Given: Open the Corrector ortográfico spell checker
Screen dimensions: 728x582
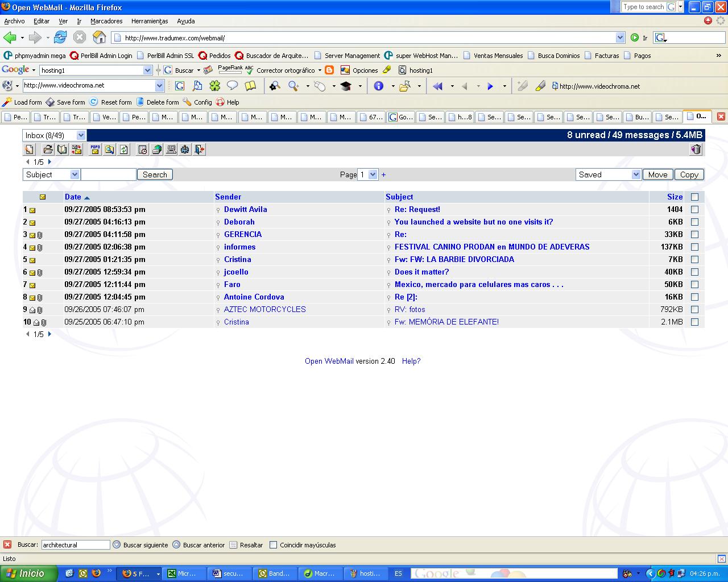Looking at the screenshot, I should point(280,70).
